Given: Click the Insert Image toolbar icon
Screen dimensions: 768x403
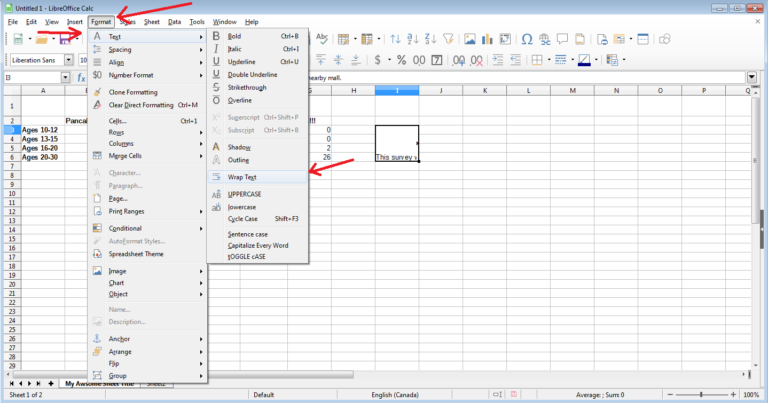Looking at the screenshot, I should [469, 39].
